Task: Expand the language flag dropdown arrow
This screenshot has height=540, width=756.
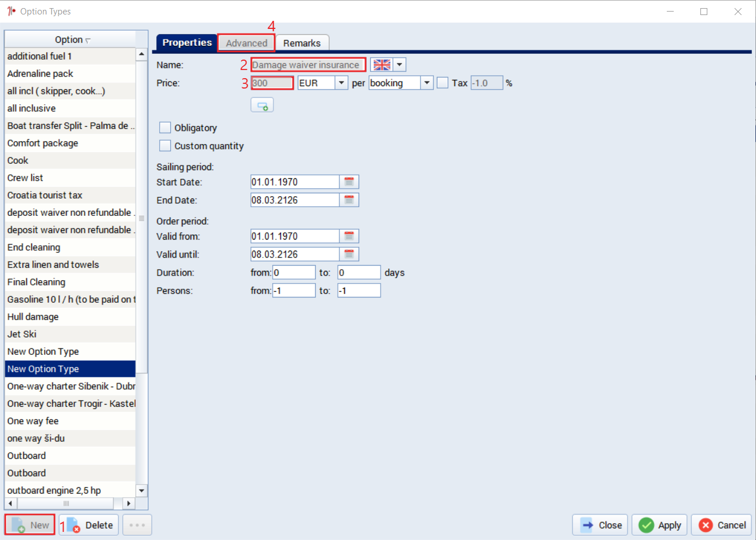Action: (400, 65)
